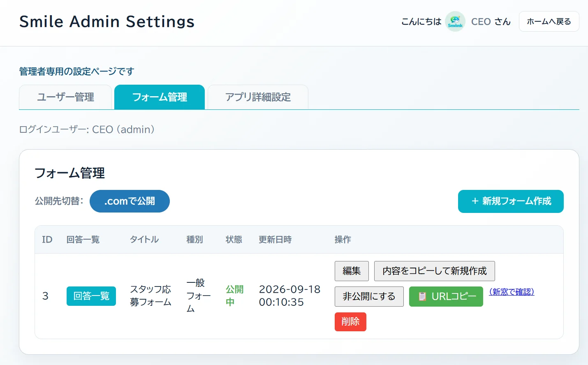
Task: Click the ログインユーザー: CEO (admin) text
Action: pos(87,129)
